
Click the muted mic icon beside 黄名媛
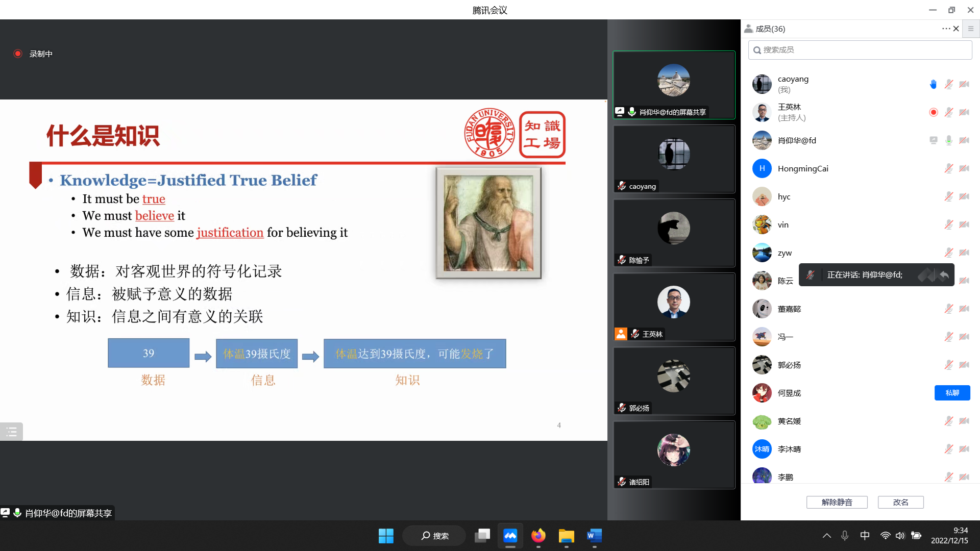pos(948,421)
